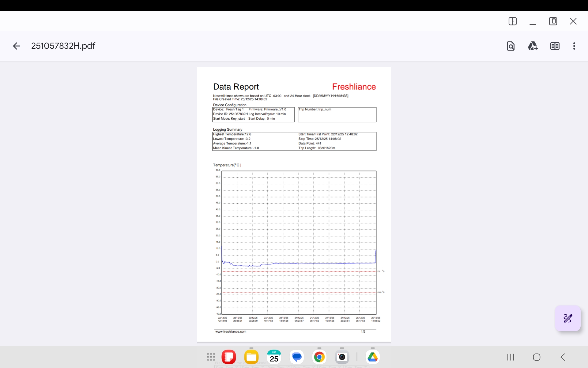Toggle the pop-up window mode icon
588x368 pixels.
pyautogui.click(x=553, y=21)
